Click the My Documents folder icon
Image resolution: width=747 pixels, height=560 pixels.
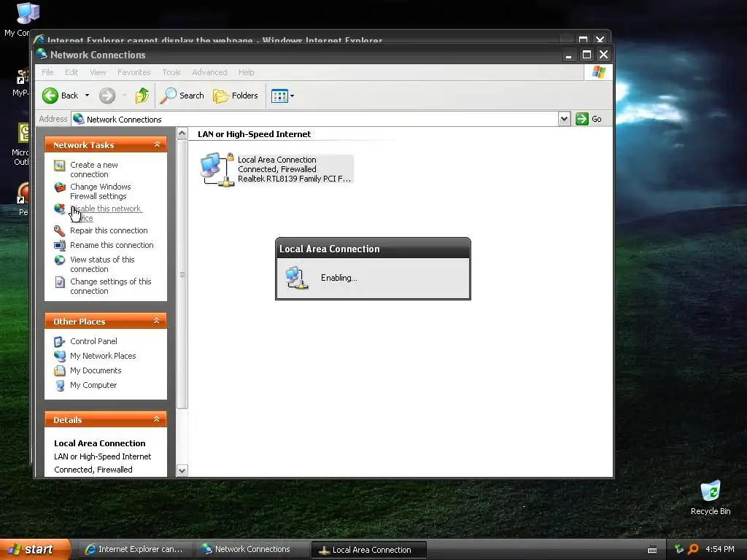coord(60,371)
